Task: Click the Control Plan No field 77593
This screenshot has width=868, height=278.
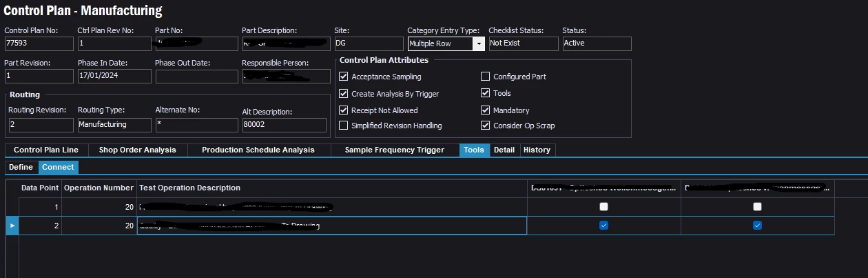Action: coord(39,43)
